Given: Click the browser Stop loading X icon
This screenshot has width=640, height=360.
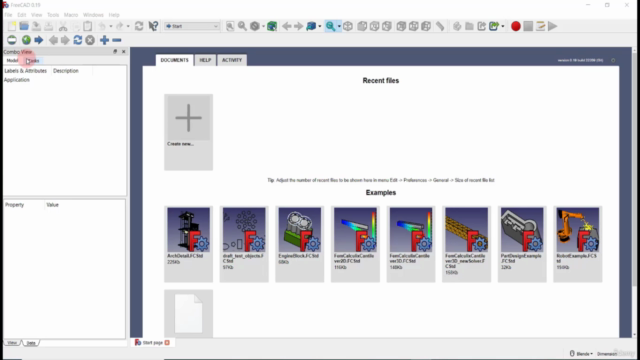Looking at the screenshot, I should (x=90, y=40).
